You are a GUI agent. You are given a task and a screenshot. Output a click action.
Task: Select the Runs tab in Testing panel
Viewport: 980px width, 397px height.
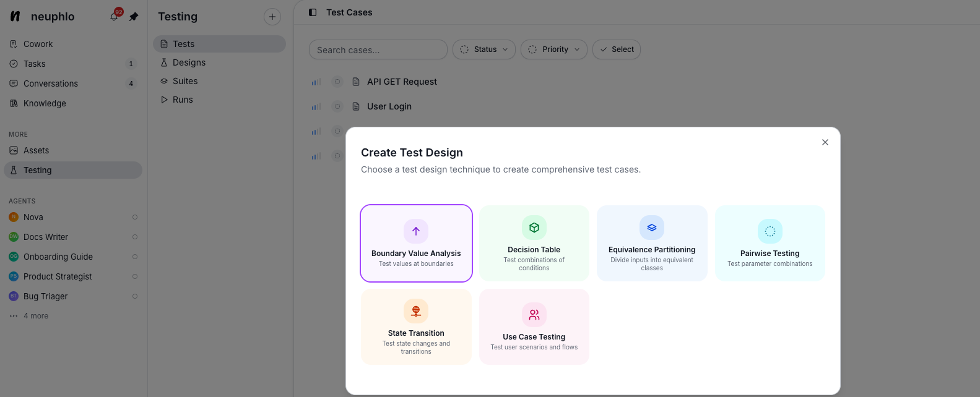(219, 100)
